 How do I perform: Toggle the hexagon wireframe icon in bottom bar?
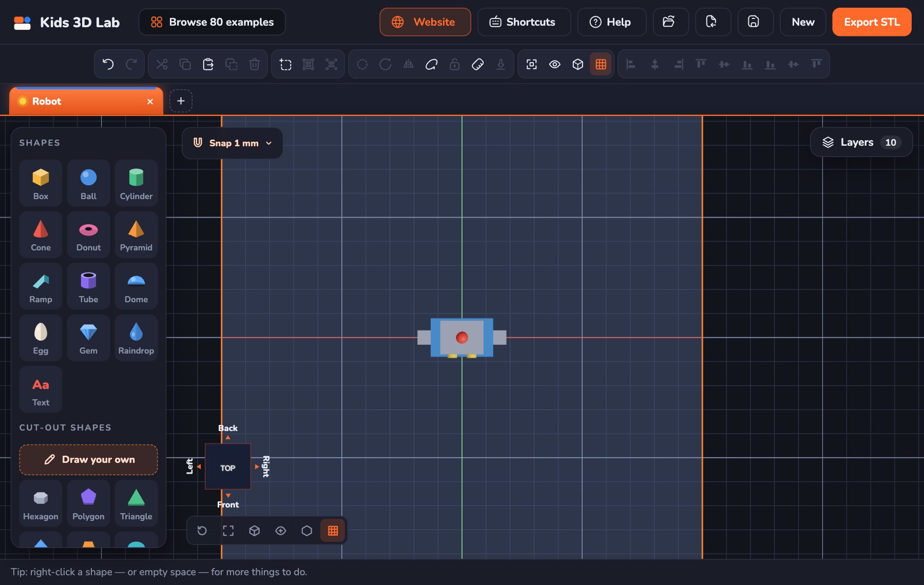(306, 531)
